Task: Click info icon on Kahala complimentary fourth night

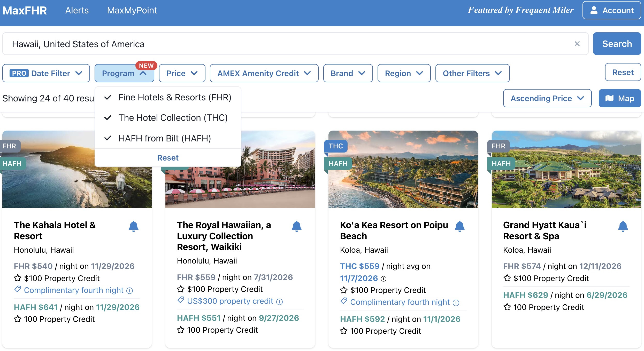Action: click(x=130, y=291)
